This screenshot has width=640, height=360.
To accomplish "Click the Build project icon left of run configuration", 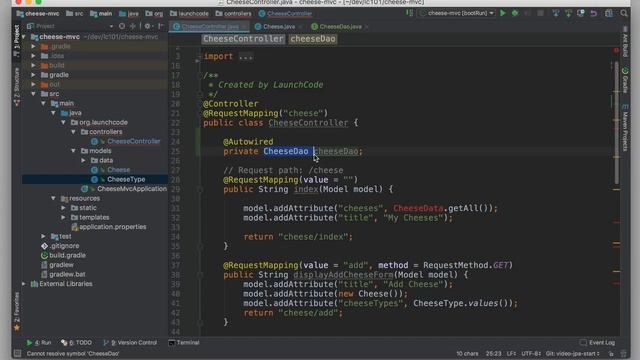I will (409, 13).
